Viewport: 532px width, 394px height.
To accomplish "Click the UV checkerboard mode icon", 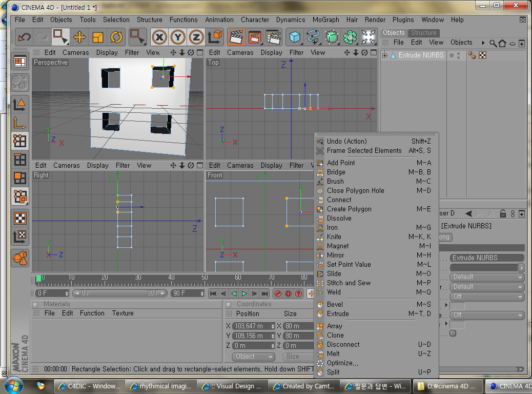I will [19, 218].
